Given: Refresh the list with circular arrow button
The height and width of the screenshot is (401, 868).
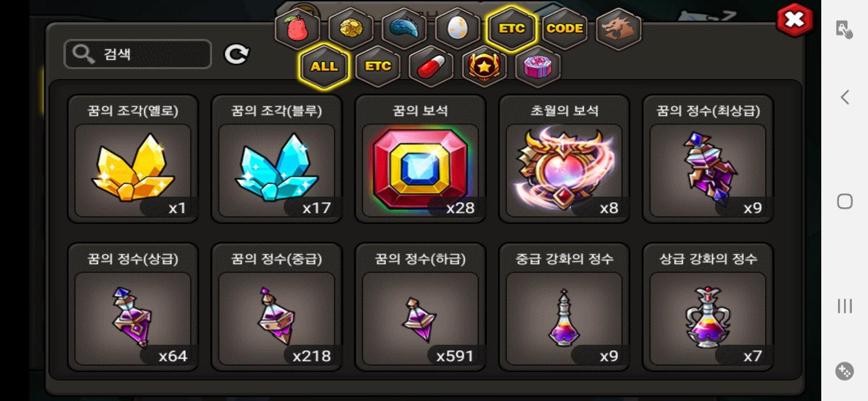Looking at the screenshot, I should click(236, 54).
